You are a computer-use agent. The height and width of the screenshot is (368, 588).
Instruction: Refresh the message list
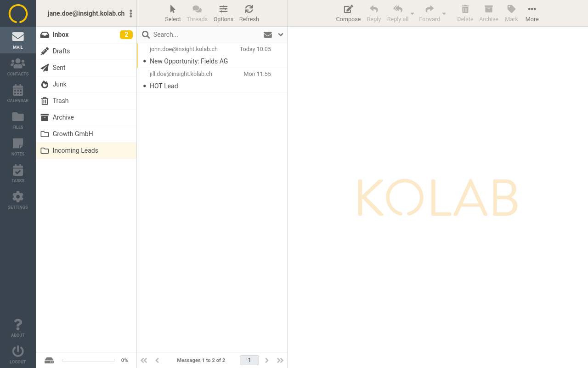249,13
